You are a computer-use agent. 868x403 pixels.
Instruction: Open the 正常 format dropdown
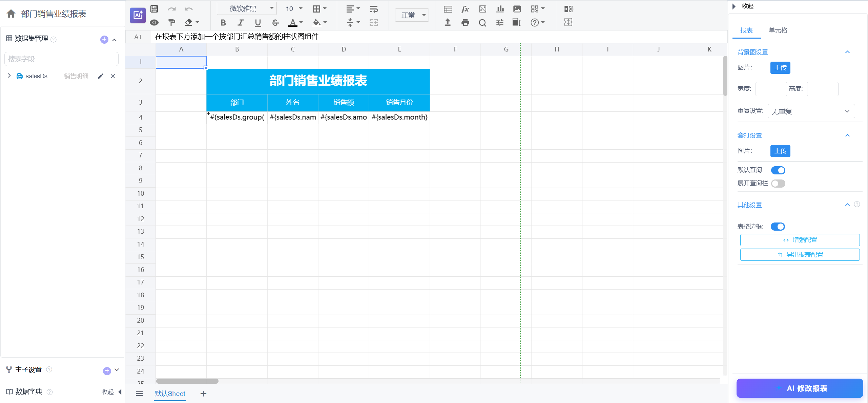coord(412,15)
